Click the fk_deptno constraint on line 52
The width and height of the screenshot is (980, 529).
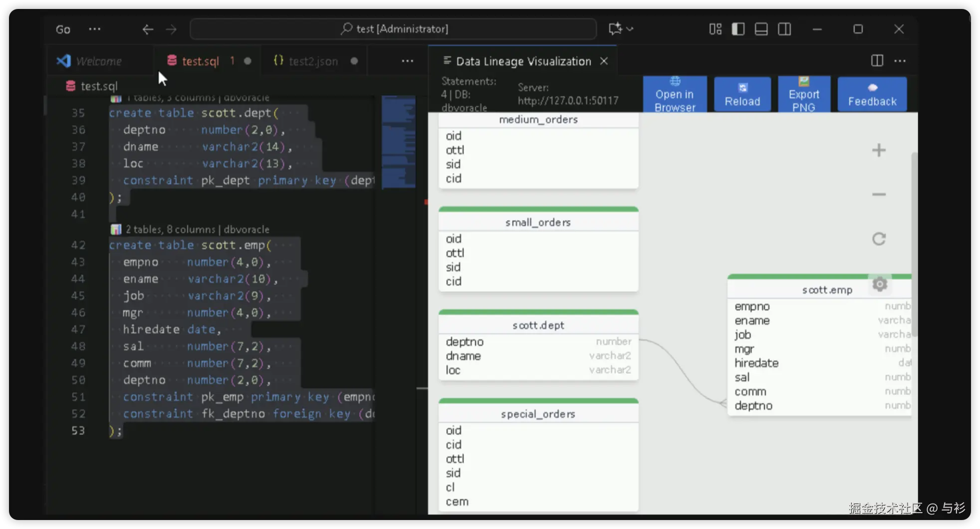tap(233, 414)
